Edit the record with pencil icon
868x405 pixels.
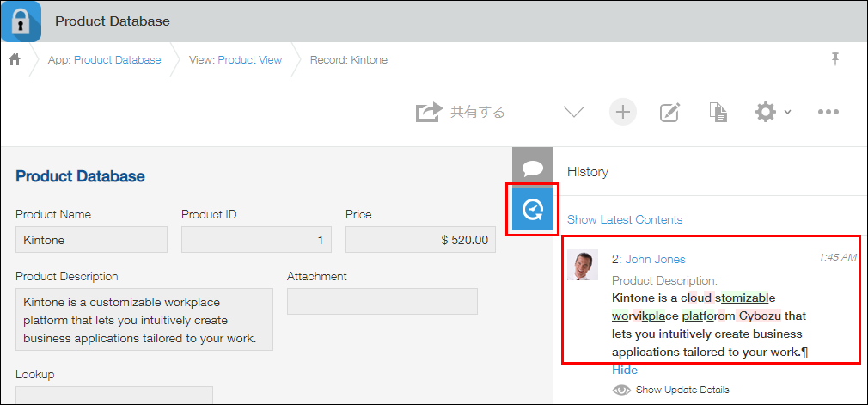(669, 112)
